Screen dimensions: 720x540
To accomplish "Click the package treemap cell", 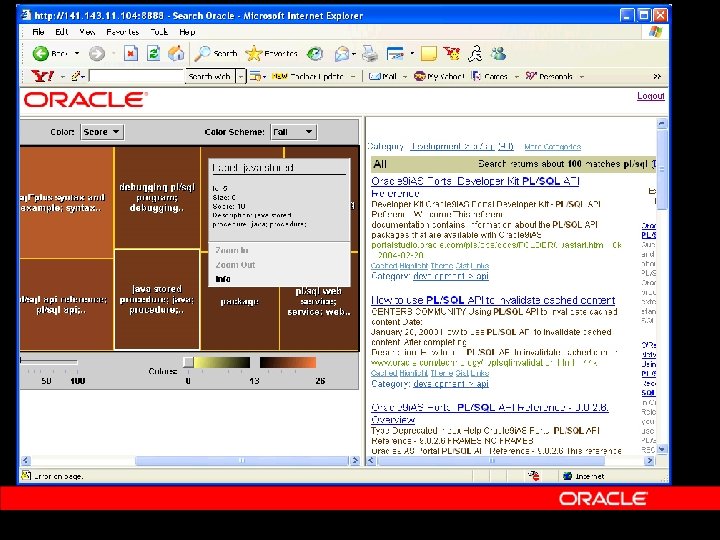I will 240,302.
